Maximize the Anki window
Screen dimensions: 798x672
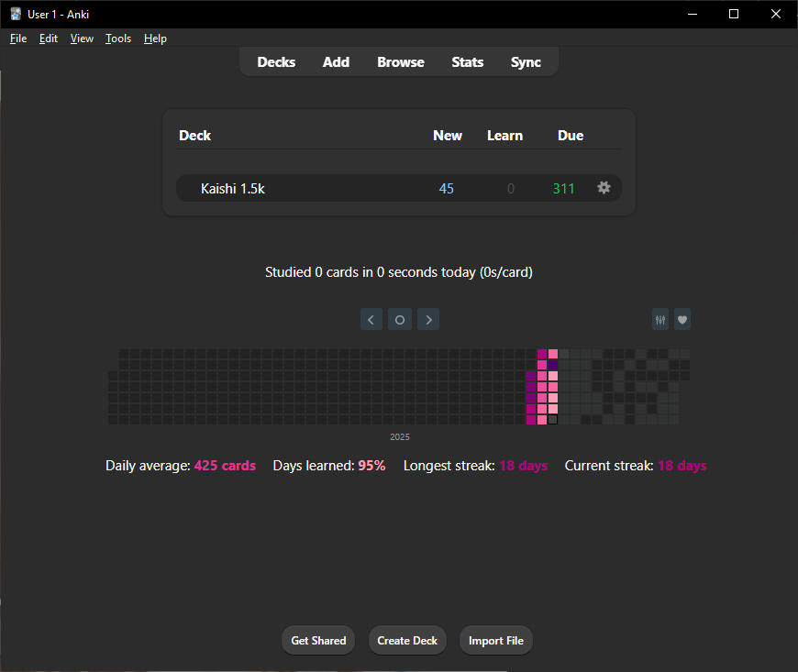tap(734, 14)
